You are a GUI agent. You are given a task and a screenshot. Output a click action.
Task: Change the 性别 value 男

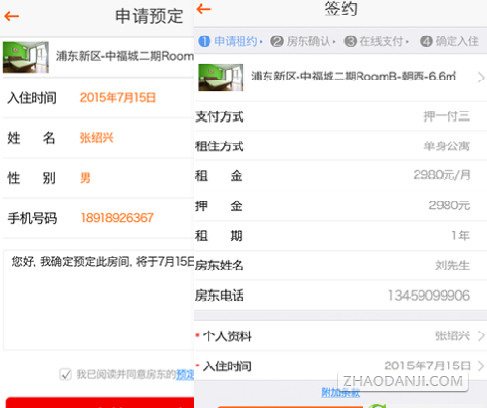[x=85, y=178]
